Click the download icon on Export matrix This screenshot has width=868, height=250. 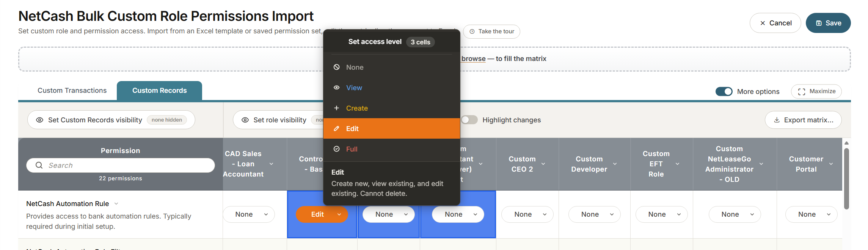777,120
